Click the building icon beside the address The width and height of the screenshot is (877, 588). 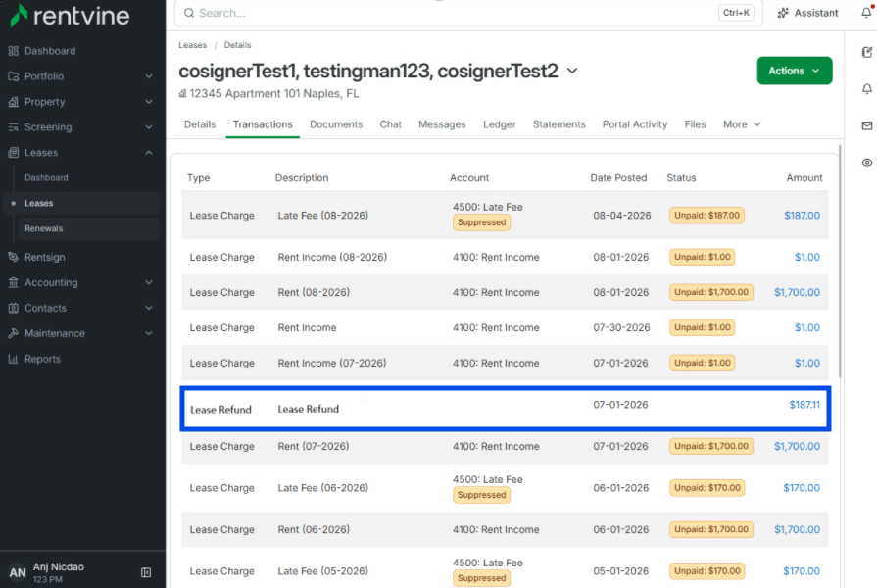click(182, 93)
